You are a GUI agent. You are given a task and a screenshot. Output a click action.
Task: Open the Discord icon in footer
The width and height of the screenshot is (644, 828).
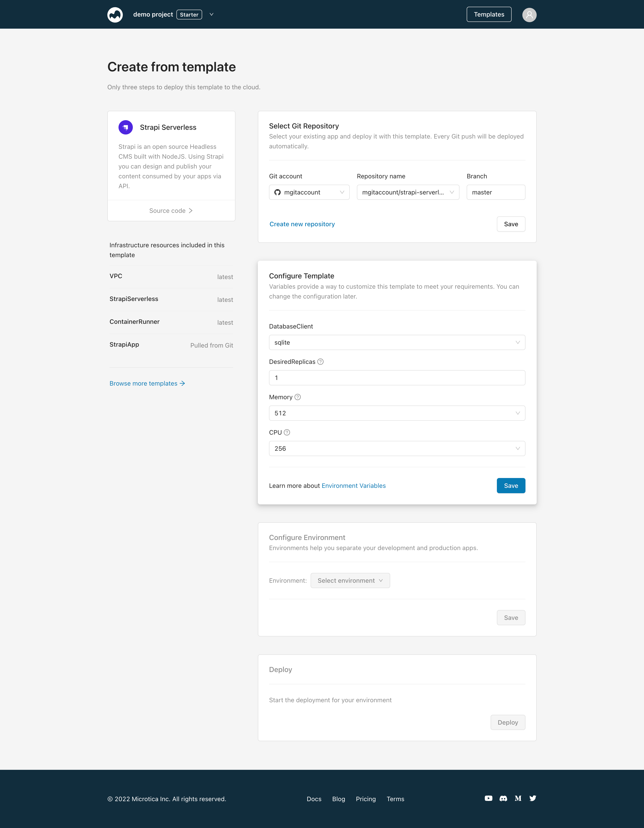[x=503, y=798]
